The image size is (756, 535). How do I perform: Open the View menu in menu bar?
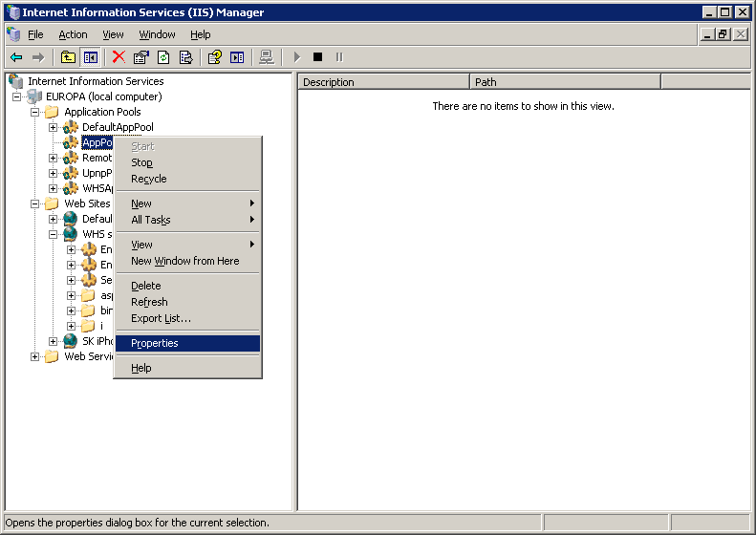(x=113, y=34)
